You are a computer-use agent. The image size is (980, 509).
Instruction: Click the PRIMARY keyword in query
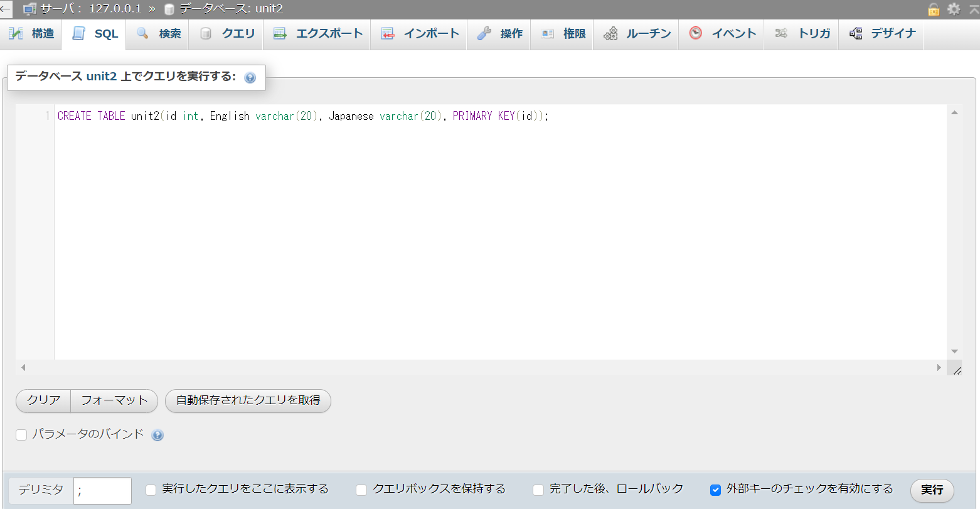pyautogui.click(x=472, y=116)
